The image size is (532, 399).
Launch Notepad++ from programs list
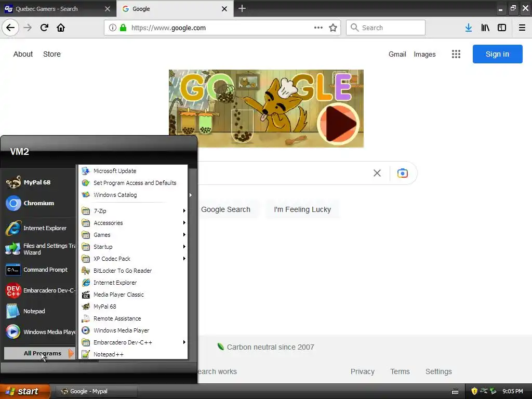click(133, 354)
